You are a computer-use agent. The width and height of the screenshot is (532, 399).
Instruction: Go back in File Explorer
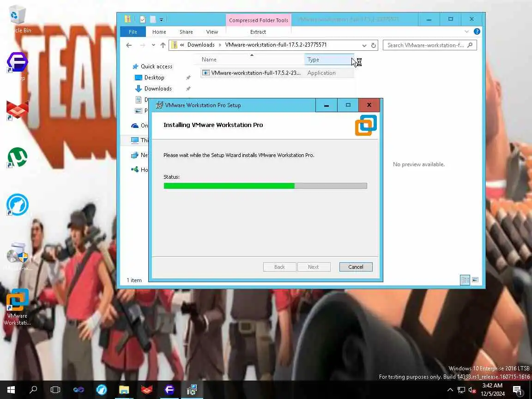pyautogui.click(x=128, y=45)
